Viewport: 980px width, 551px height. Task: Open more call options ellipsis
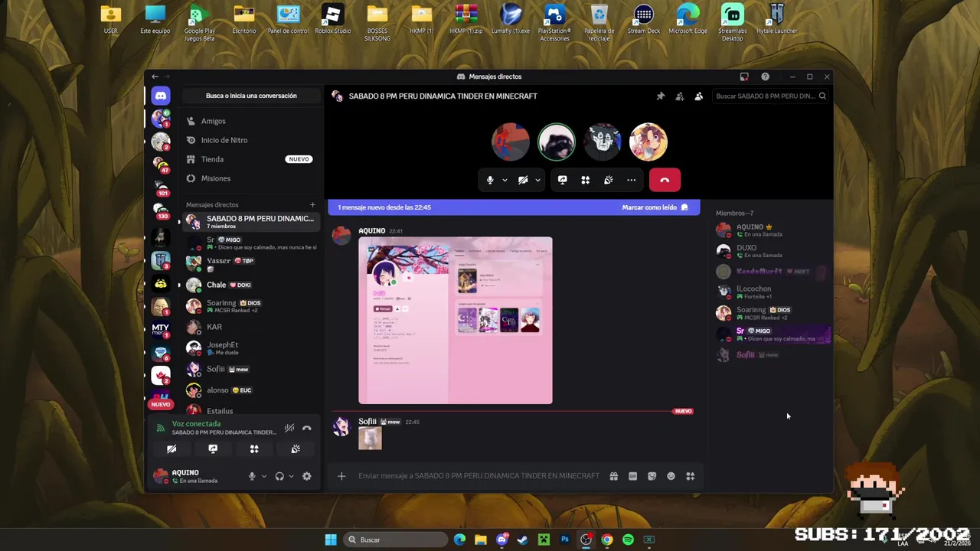click(631, 180)
